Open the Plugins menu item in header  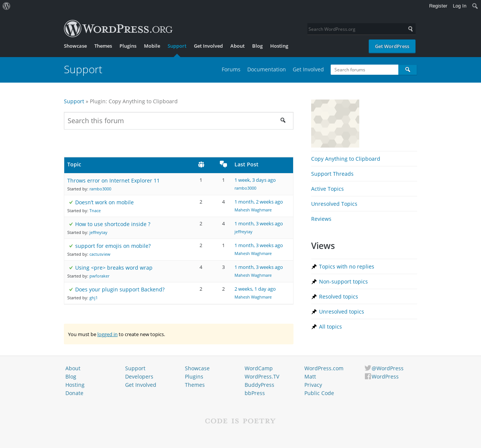coord(128,46)
